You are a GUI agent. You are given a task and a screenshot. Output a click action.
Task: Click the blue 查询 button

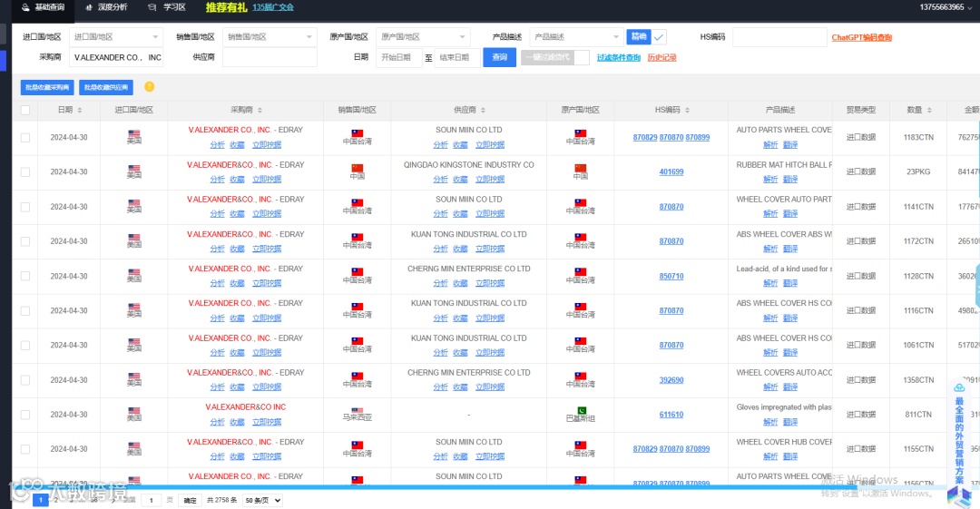tap(499, 57)
